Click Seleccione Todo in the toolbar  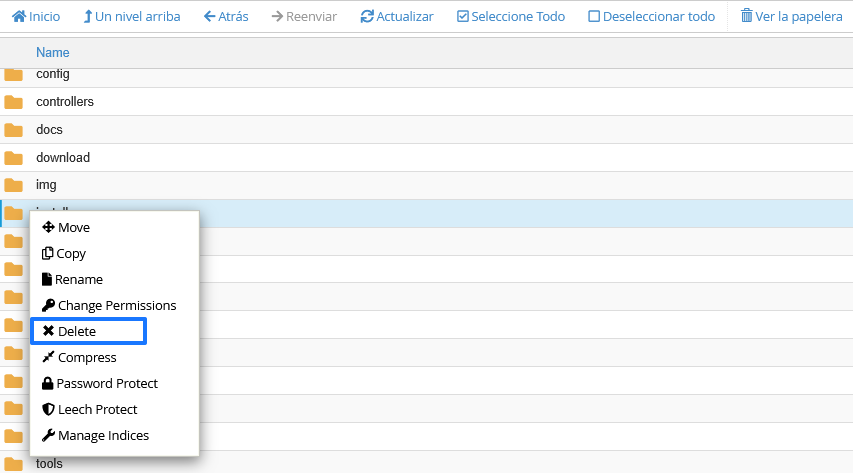[x=511, y=16]
